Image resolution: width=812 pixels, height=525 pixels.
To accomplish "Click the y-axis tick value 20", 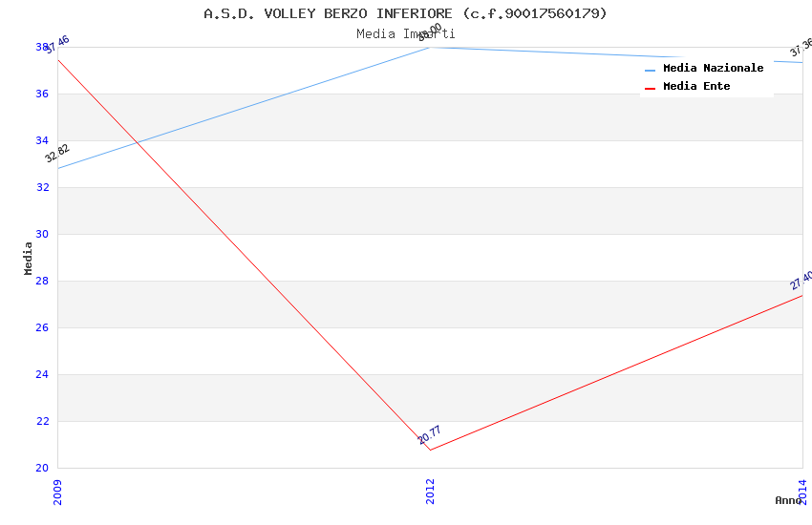I will click(x=42, y=468).
